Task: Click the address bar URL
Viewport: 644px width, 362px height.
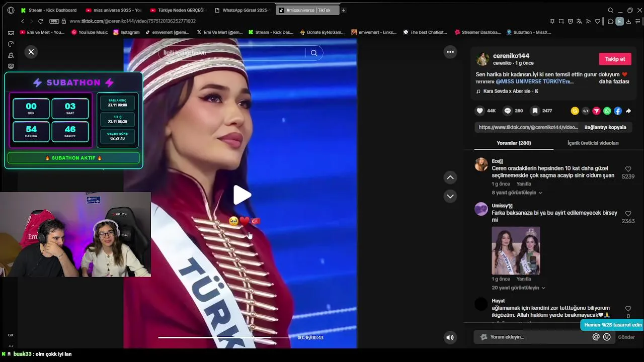Action: tap(133, 21)
